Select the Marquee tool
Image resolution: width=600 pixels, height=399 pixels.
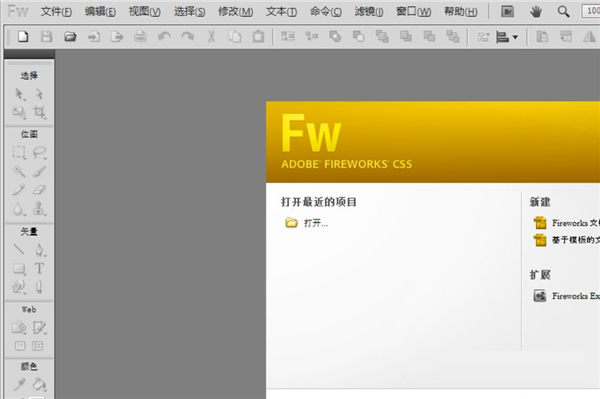(19, 153)
